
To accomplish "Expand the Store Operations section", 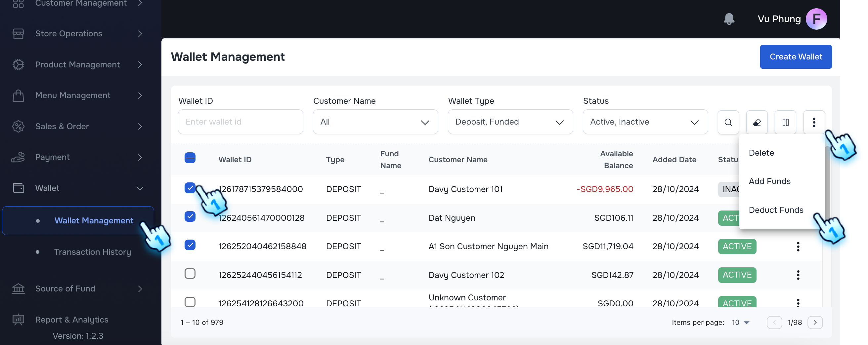I will pyautogui.click(x=69, y=34).
